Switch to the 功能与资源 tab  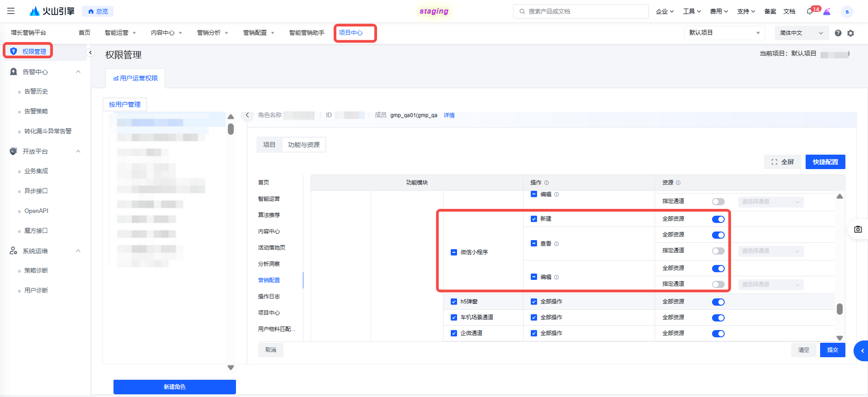(303, 145)
